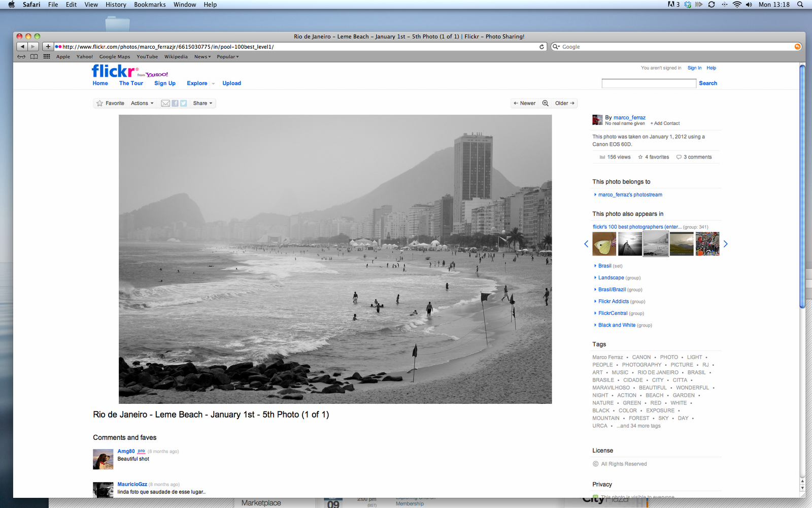812x508 pixels.
Task: Open the magnifier zoom view icon
Action: point(546,103)
